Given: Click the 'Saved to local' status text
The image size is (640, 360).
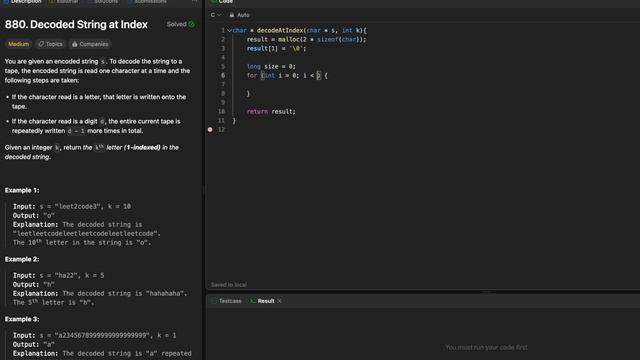Looking at the screenshot, I should tap(229, 285).
